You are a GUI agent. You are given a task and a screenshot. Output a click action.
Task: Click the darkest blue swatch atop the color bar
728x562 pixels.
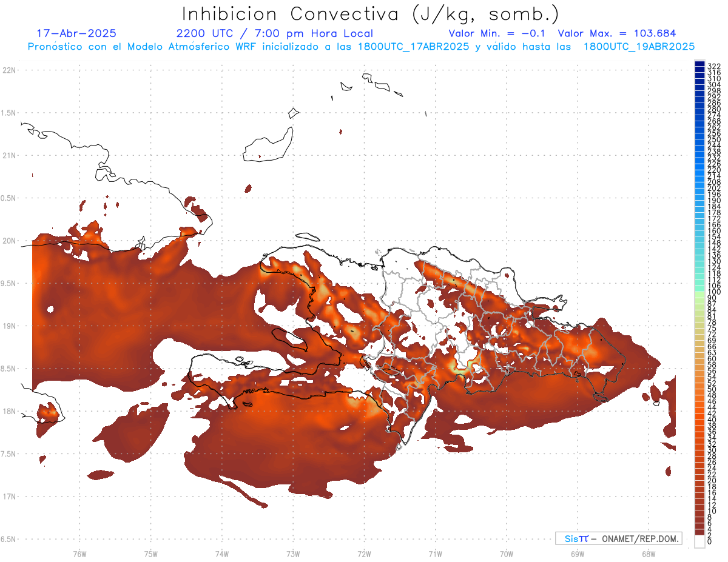699,64
